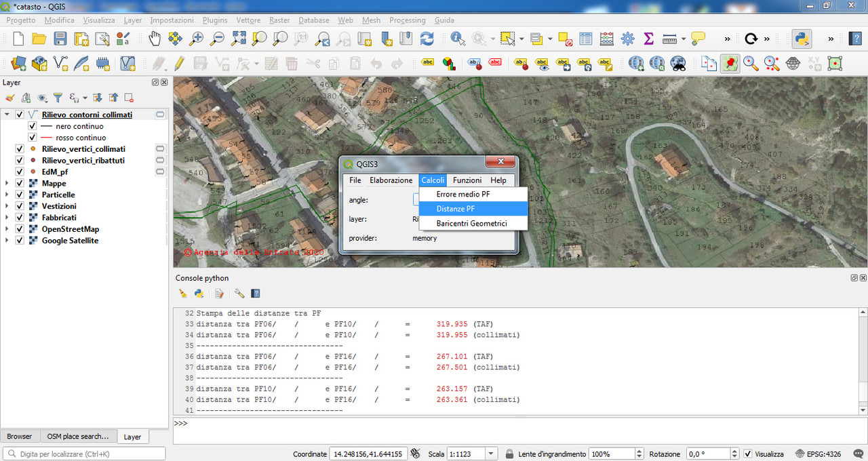The height and width of the screenshot is (461, 868).
Task: Click the Python console input prompt line
Action: tap(519, 432)
